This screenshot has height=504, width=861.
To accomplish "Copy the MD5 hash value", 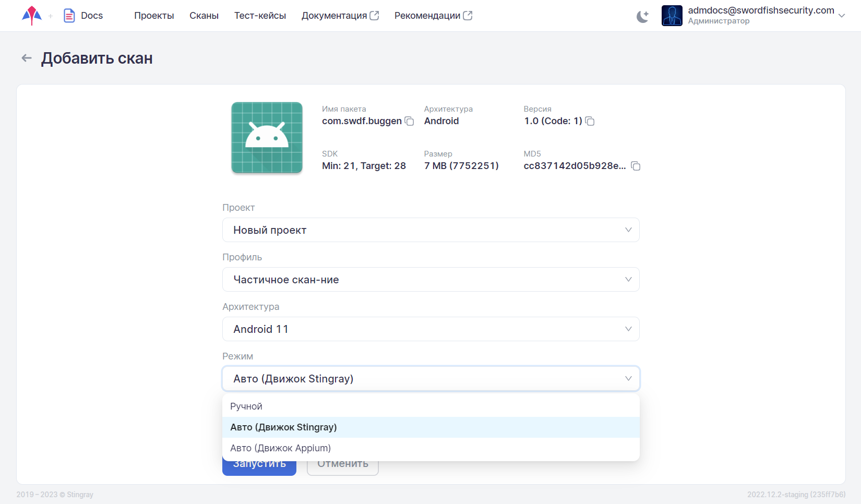I will 636,166.
